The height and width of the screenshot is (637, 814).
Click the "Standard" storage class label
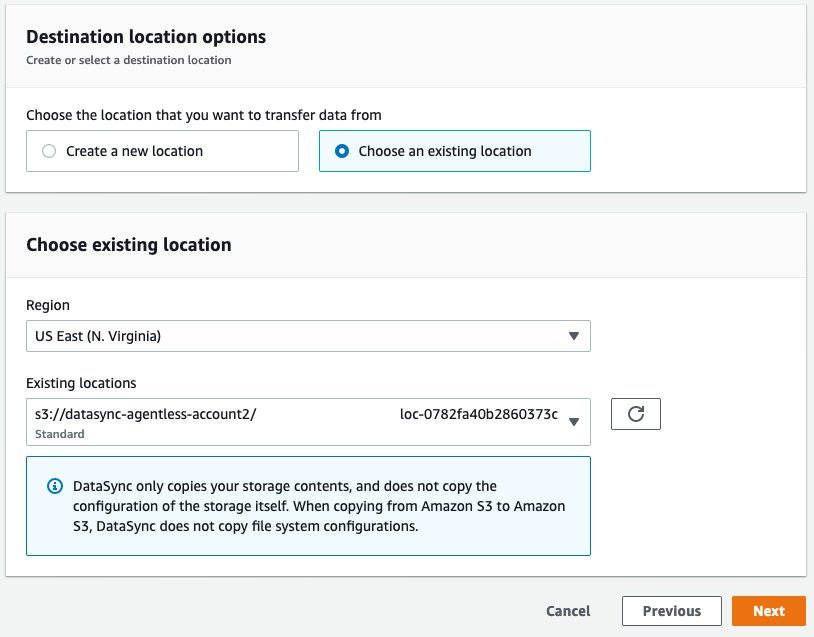60,434
